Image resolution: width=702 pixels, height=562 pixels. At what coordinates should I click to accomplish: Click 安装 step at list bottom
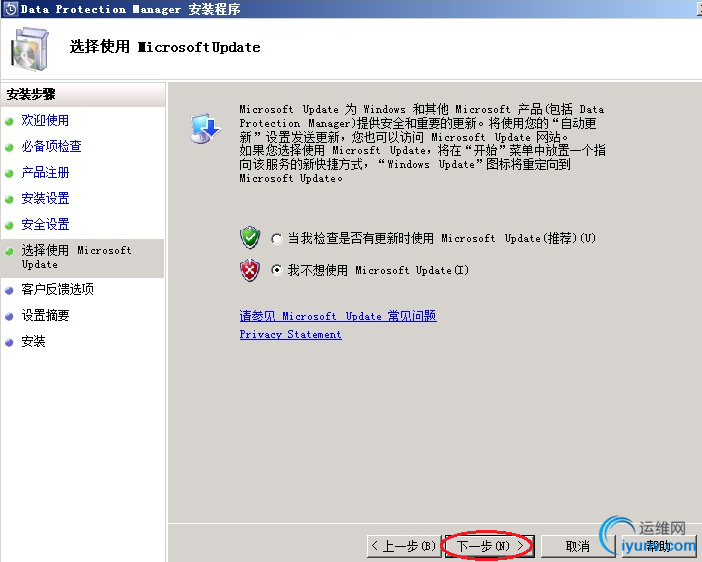click(x=33, y=341)
